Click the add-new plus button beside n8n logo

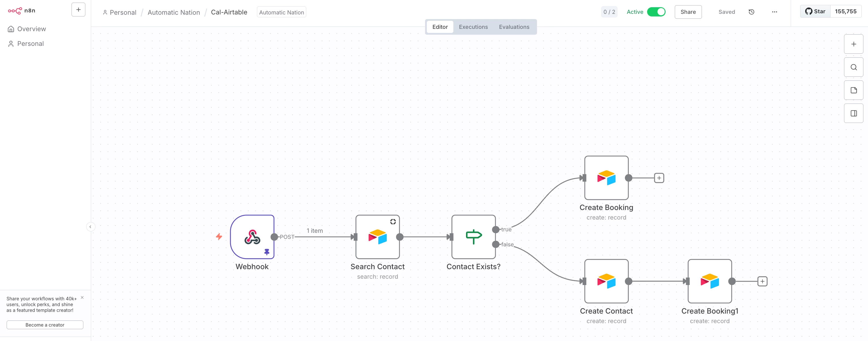(x=78, y=10)
